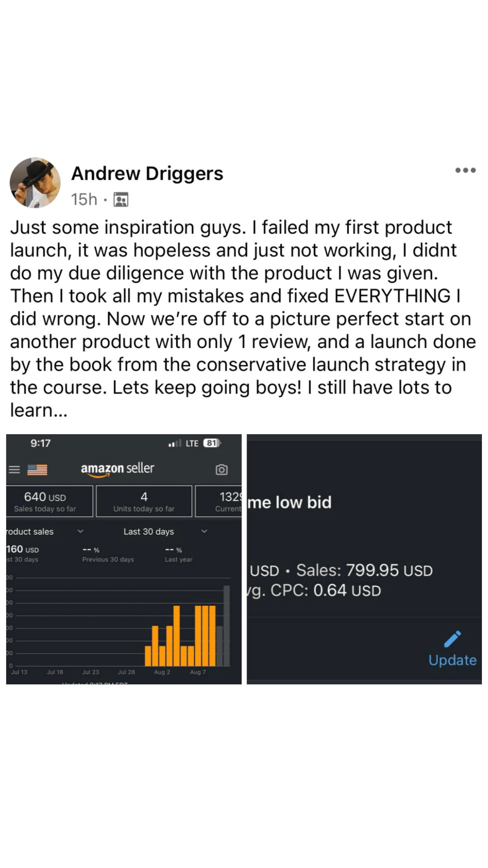Open the right image showing Sales 799.95 USD
Image resolution: width=488 pixels, height=868 pixels.
[x=364, y=559]
